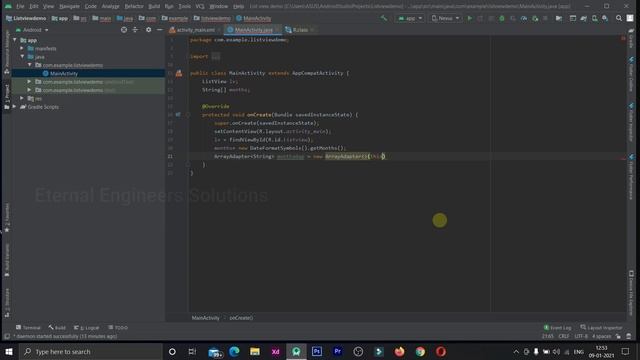
Task: Open Opera browser from the taskbar
Action: [441, 351]
